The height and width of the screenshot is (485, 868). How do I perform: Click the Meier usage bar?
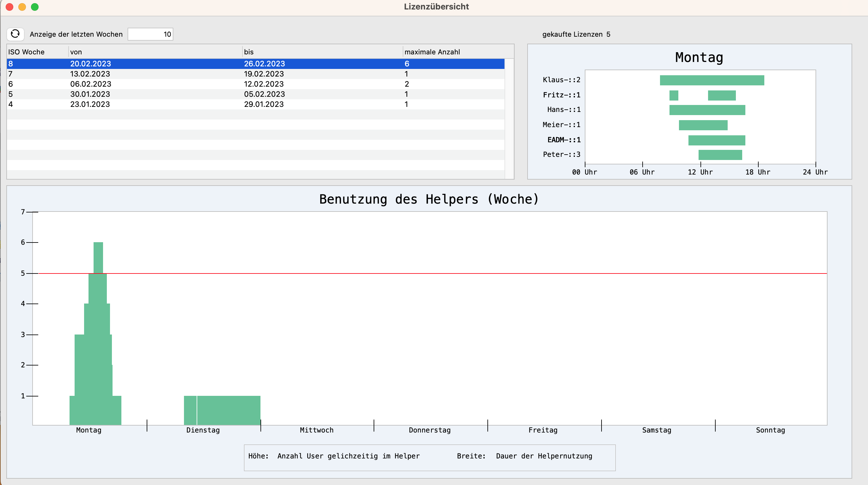coord(703,125)
